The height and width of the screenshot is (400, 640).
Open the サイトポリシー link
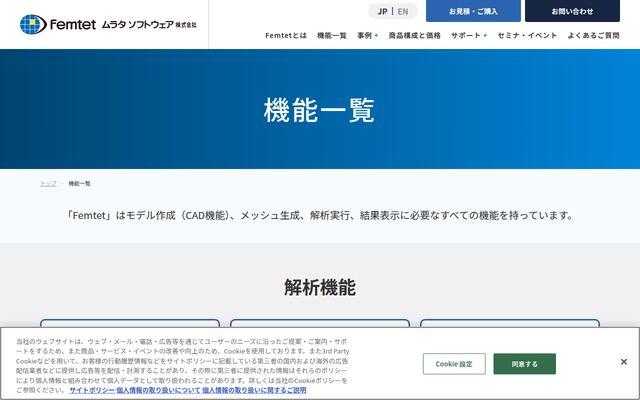click(x=92, y=390)
